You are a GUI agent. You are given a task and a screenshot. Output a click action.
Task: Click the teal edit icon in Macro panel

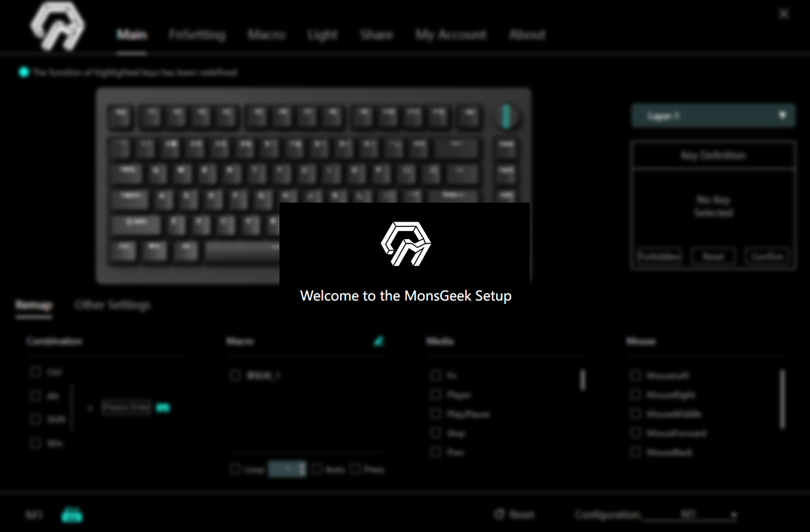pyautogui.click(x=379, y=341)
